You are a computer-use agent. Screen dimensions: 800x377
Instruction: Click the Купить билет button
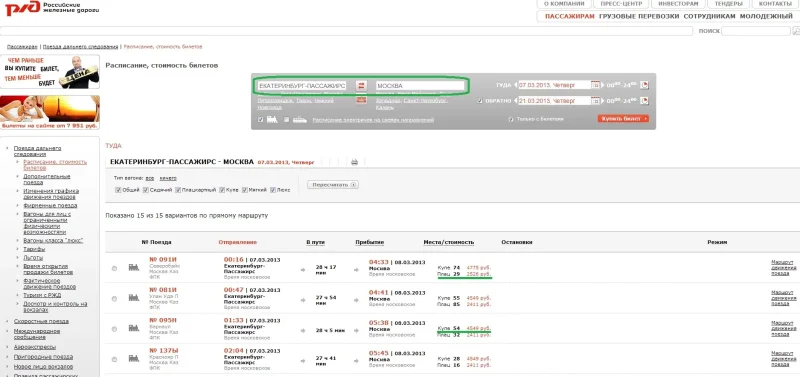tap(623, 119)
